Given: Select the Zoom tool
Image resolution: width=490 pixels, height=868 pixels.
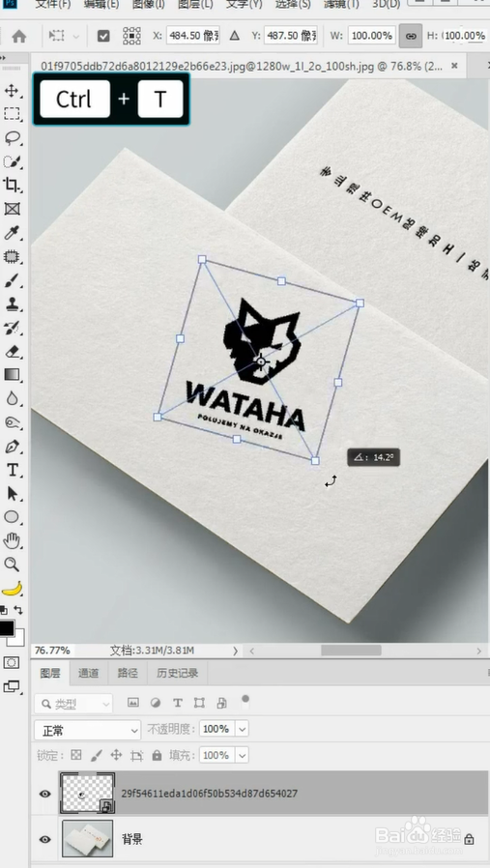Looking at the screenshot, I should (x=12, y=564).
